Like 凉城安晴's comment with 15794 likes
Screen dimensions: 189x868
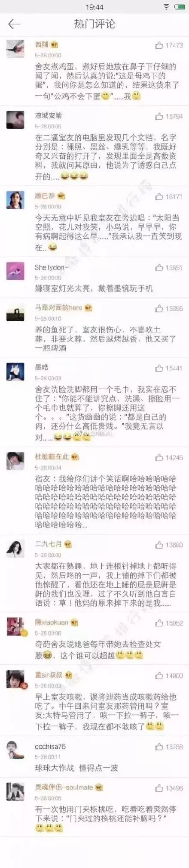(159, 116)
